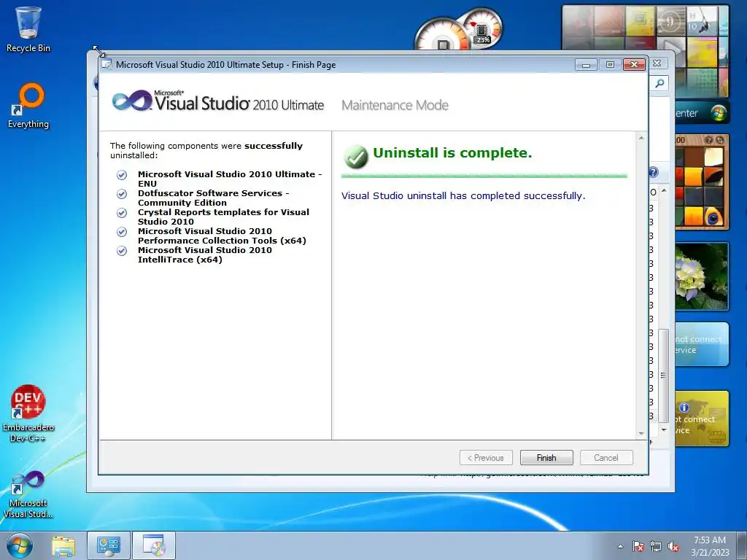Click the search magnifier in background window

coord(659,83)
